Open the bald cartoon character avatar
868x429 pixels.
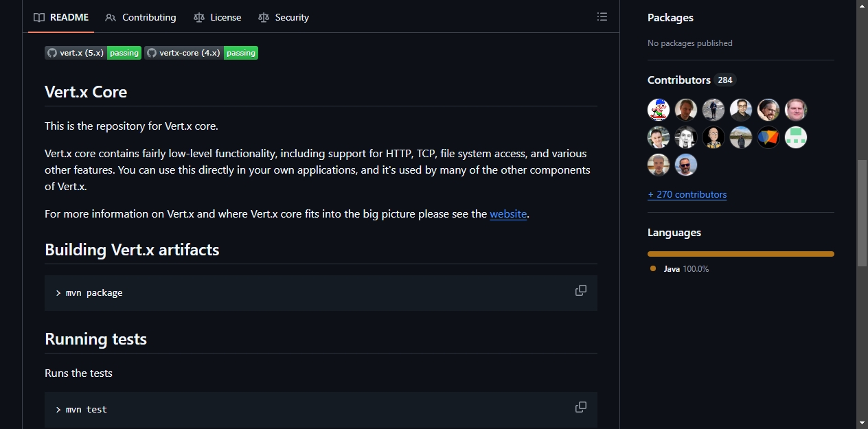pos(713,137)
